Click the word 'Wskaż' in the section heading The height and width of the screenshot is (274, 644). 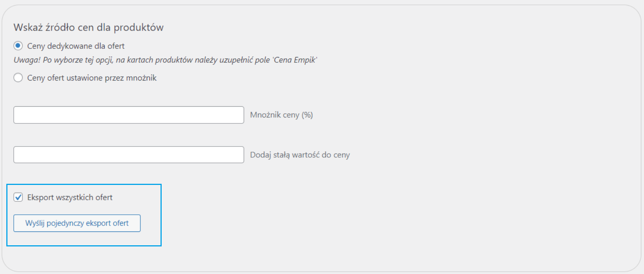[x=28, y=27]
